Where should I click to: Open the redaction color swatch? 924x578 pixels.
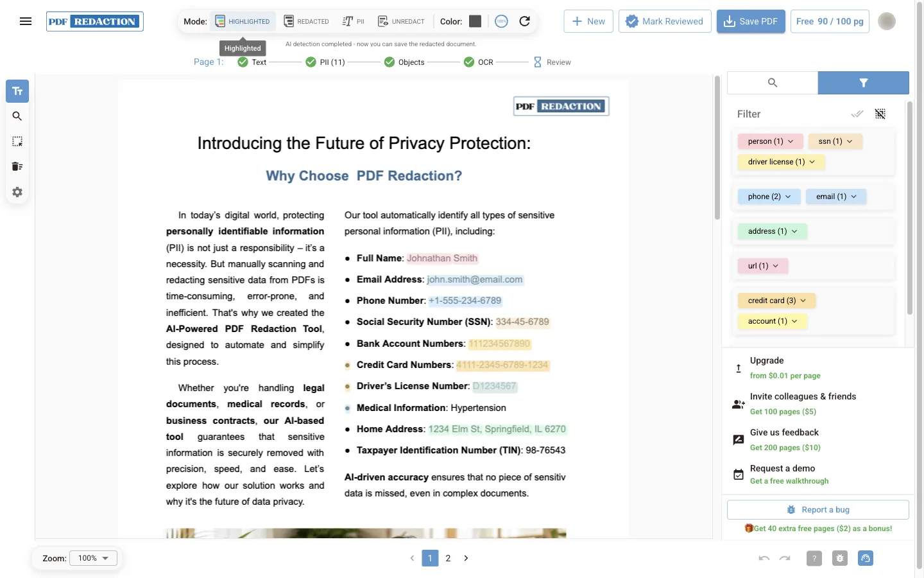(x=475, y=21)
